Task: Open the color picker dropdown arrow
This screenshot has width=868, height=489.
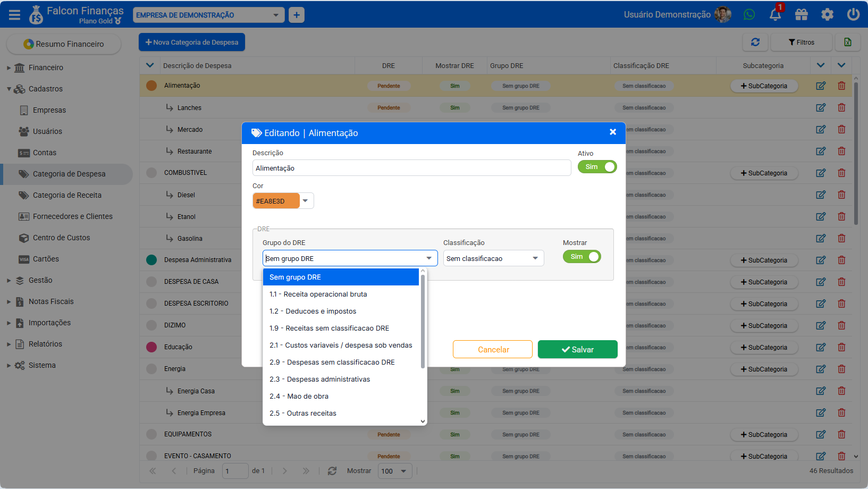Action: tap(306, 201)
